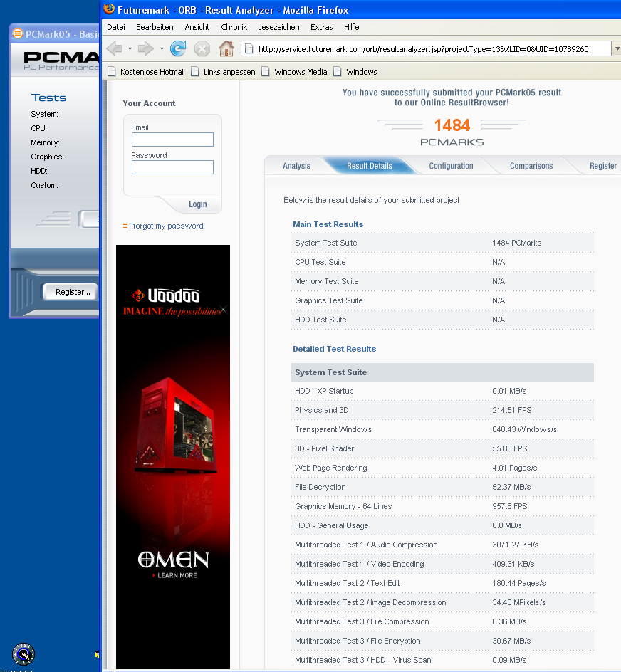Open the Register tab

coord(602,166)
